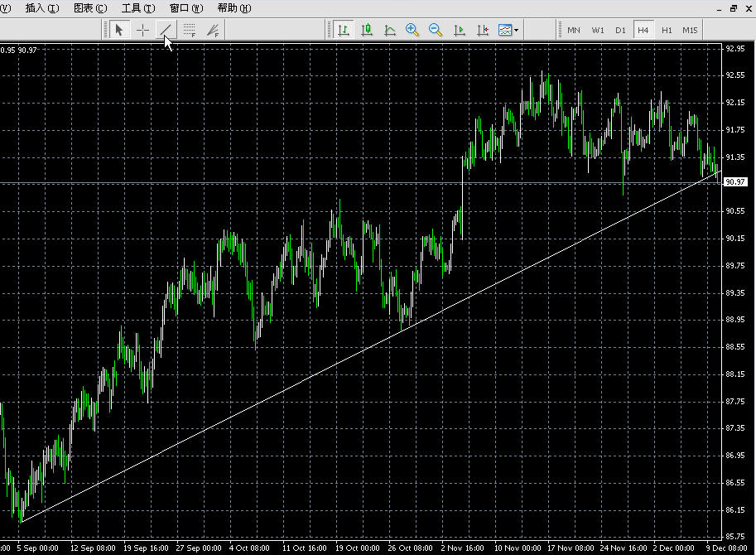Minimize the inner chart window
Viewport: 756px width, 555px height.
coord(719,8)
